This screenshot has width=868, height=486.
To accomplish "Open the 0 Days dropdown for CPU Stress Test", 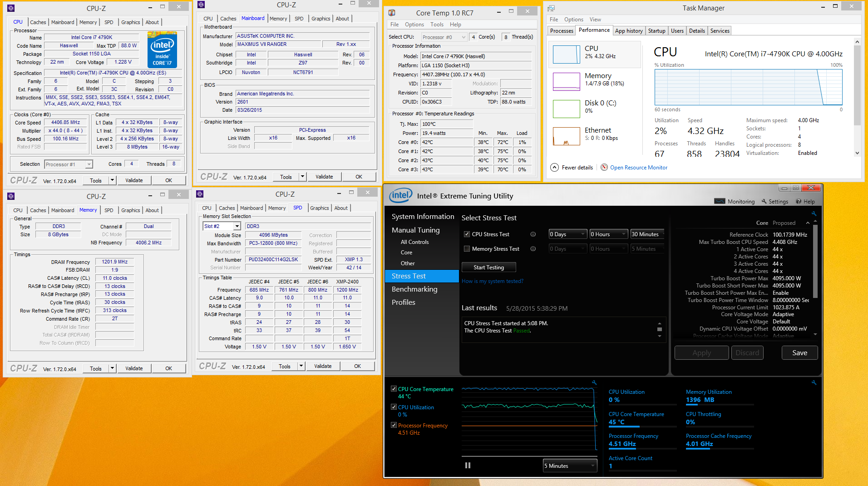I will pos(568,234).
